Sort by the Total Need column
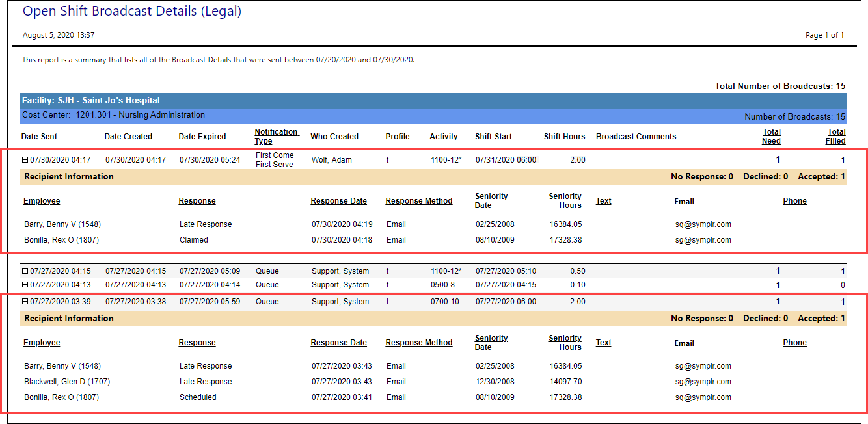 pyautogui.click(x=771, y=136)
